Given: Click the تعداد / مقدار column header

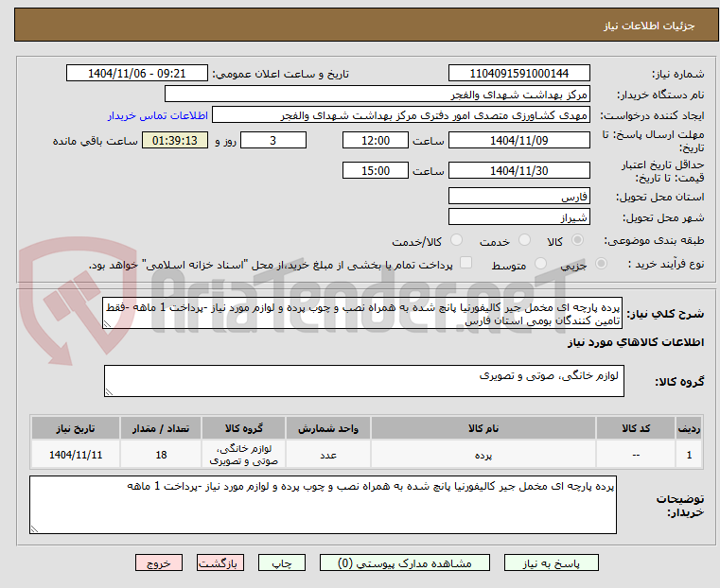Looking at the screenshot, I should click(x=161, y=428).
